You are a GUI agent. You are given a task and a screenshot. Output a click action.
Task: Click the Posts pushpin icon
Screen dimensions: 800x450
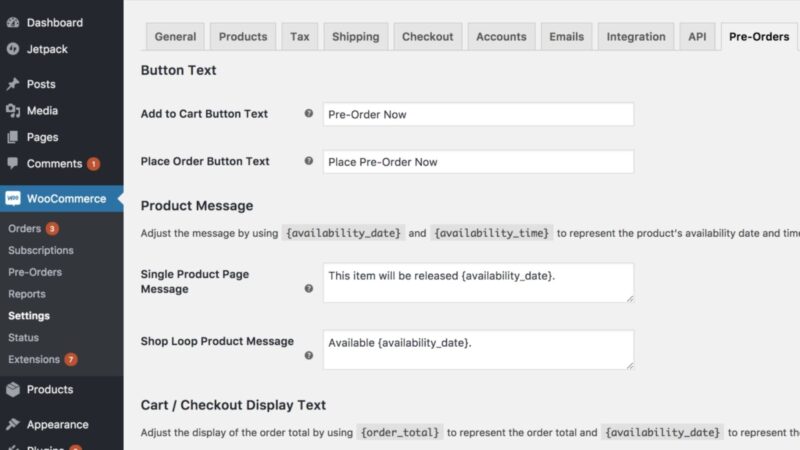(x=13, y=84)
